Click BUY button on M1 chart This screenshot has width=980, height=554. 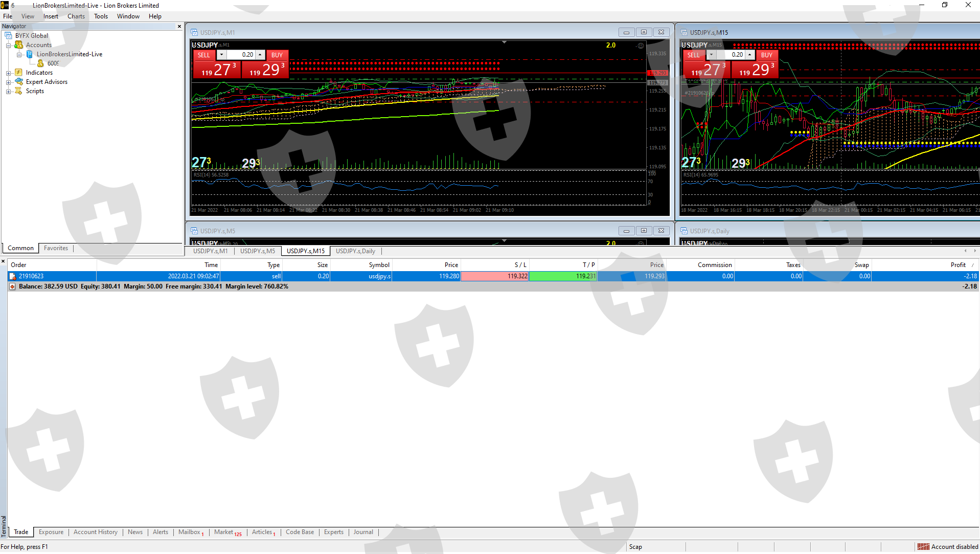coord(277,55)
